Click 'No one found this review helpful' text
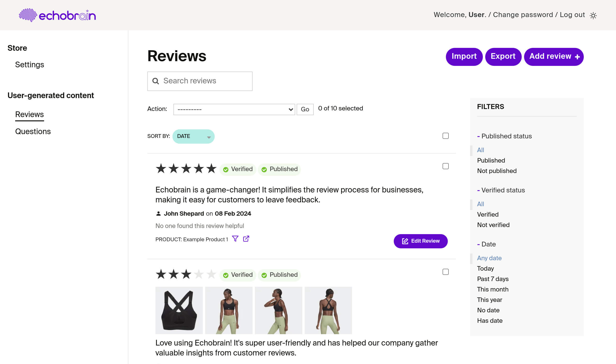616x364 pixels. click(x=200, y=226)
